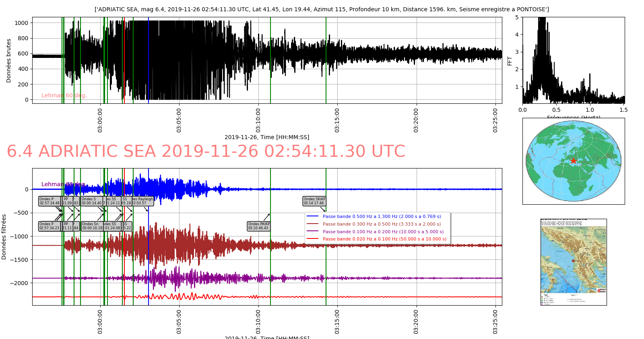Image resolution: width=644 pixels, height=339 pixels.
Task: Click the Données filtrées y-axis label
Action: [4, 237]
